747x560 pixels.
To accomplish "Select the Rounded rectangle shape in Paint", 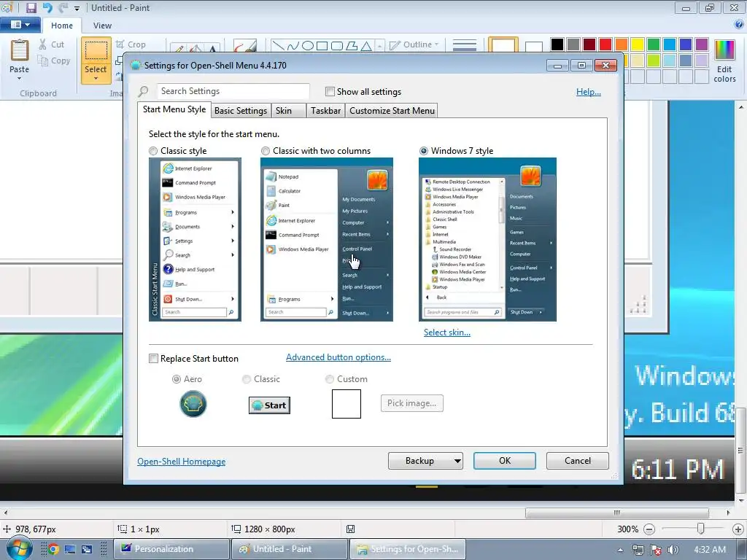I will (337, 46).
